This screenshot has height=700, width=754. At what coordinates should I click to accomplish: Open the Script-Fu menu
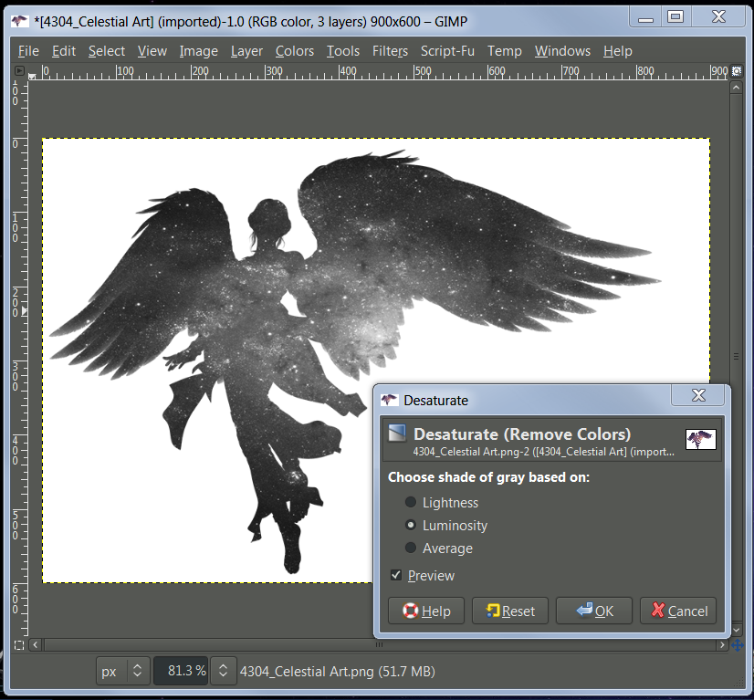447,51
